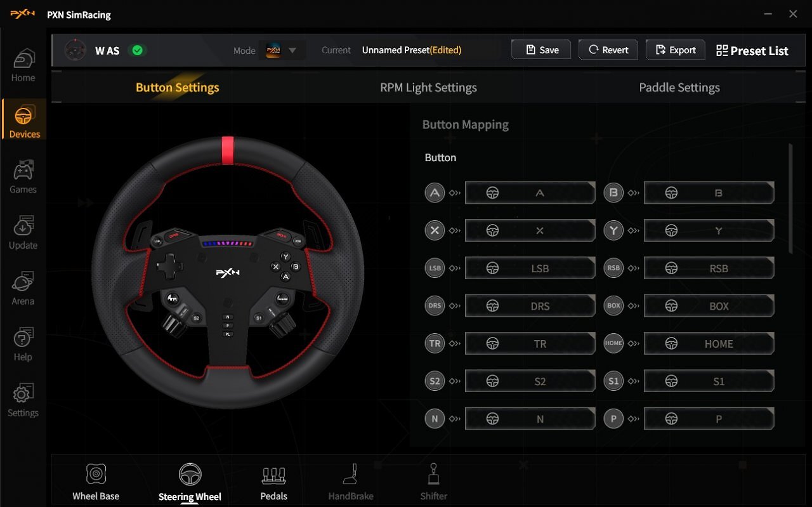
Task: Click the round S1 button icon
Action: pos(613,381)
